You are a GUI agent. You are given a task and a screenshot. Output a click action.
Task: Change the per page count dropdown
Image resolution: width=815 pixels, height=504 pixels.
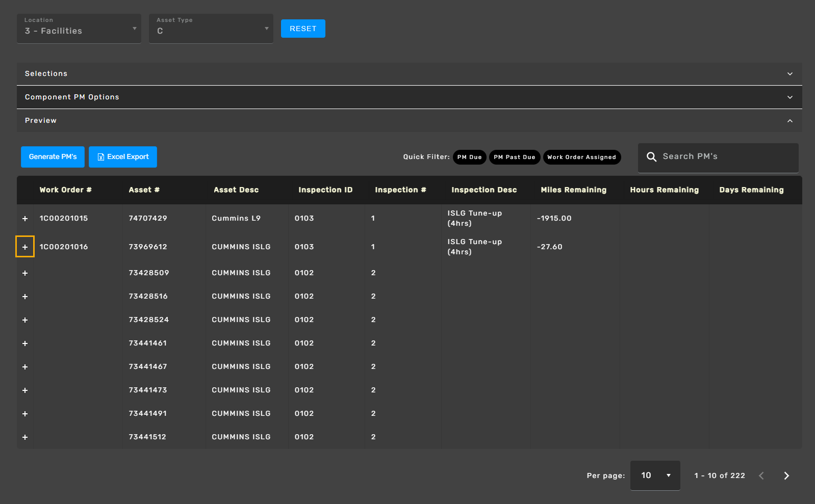pyautogui.click(x=655, y=475)
